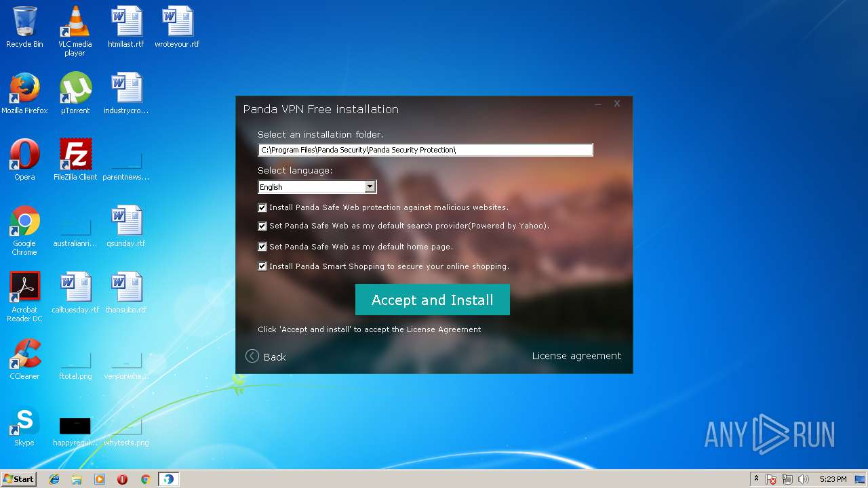Click the volume speaker tray icon
868x488 pixels.
pyautogui.click(x=804, y=479)
